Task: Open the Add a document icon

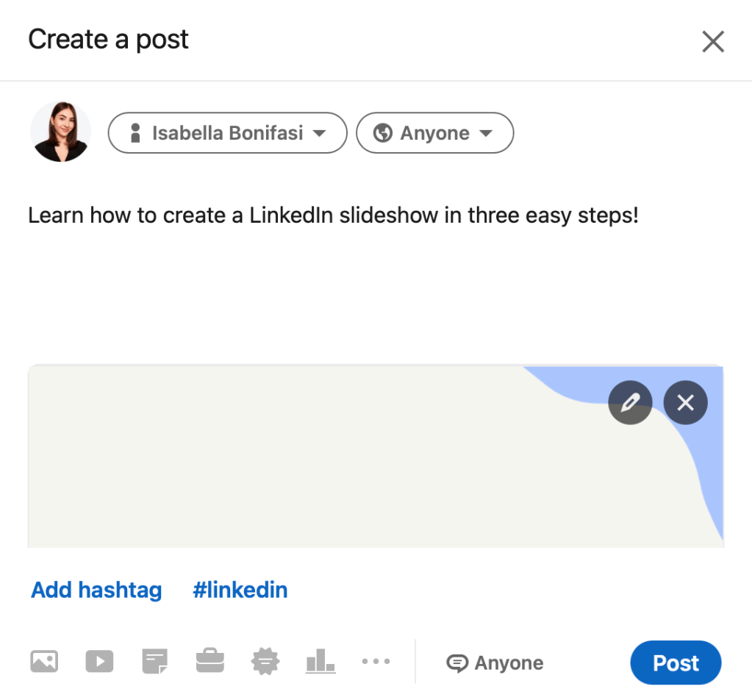Action: (154, 661)
